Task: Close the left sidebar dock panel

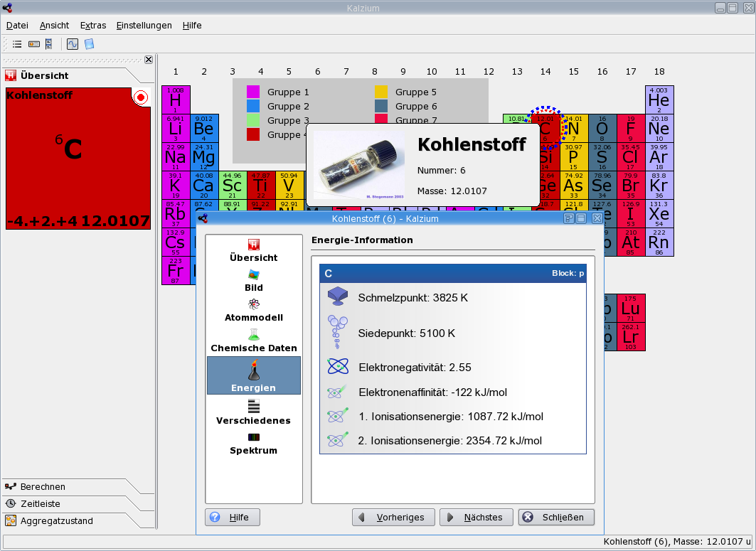Action: coord(149,60)
